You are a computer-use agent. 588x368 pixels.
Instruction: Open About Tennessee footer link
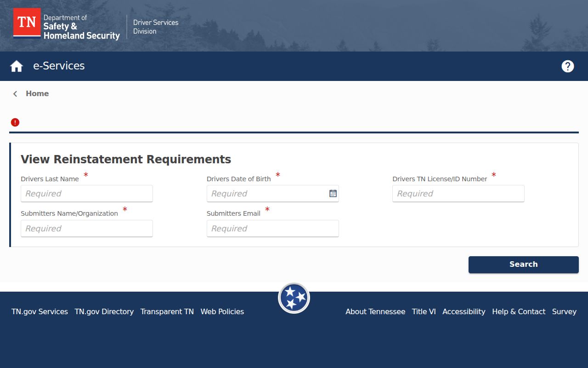coord(375,311)
